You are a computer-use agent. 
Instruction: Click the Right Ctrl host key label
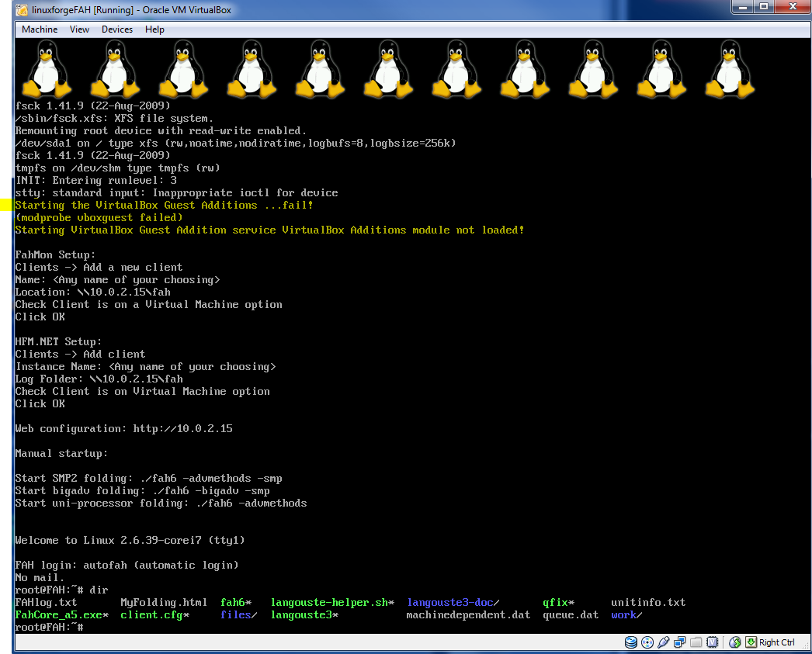tap(777, 642)
